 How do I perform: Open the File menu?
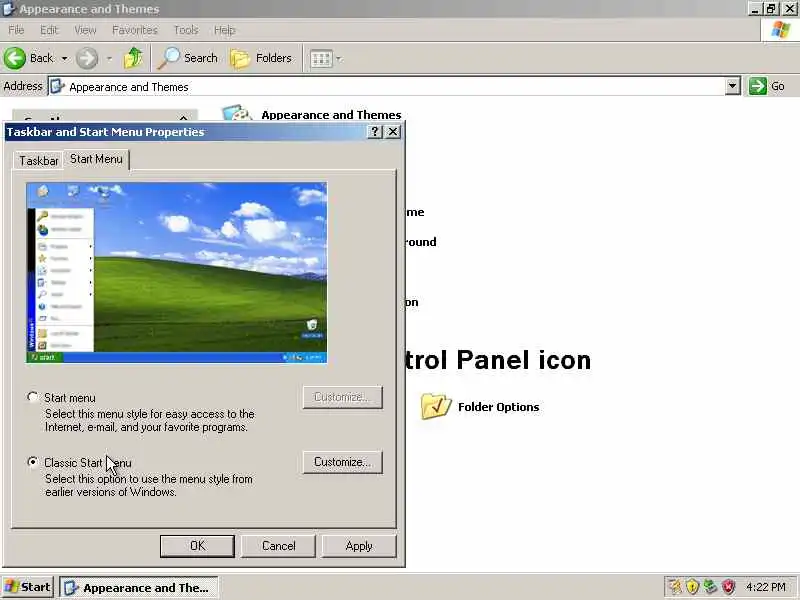click(x=16, y=30)
